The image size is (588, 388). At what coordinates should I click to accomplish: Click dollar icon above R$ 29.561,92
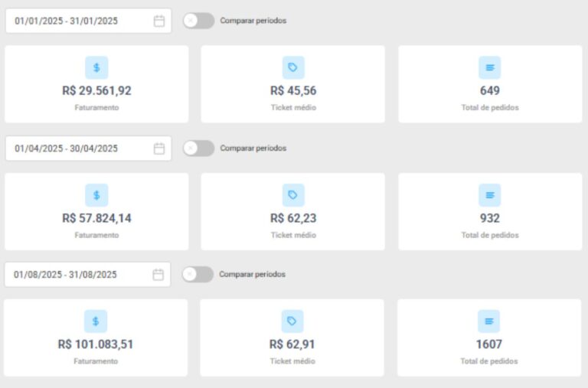pyautogui.click(x=96, y=67)
